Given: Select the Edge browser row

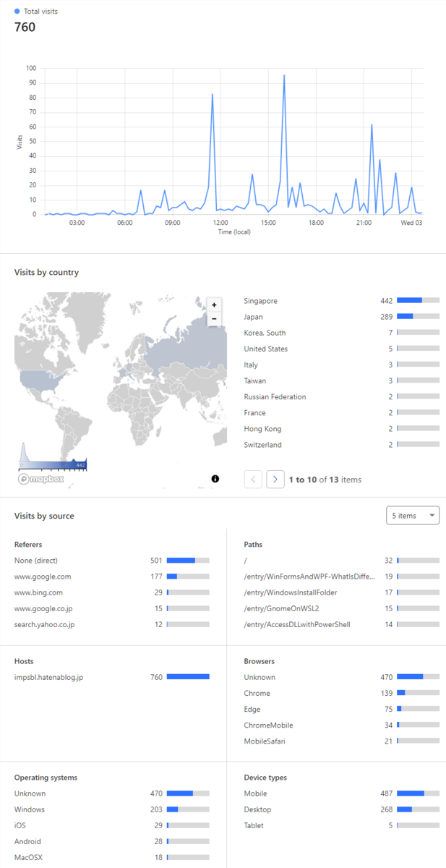Looking at the screenshot, I should 342,709.
